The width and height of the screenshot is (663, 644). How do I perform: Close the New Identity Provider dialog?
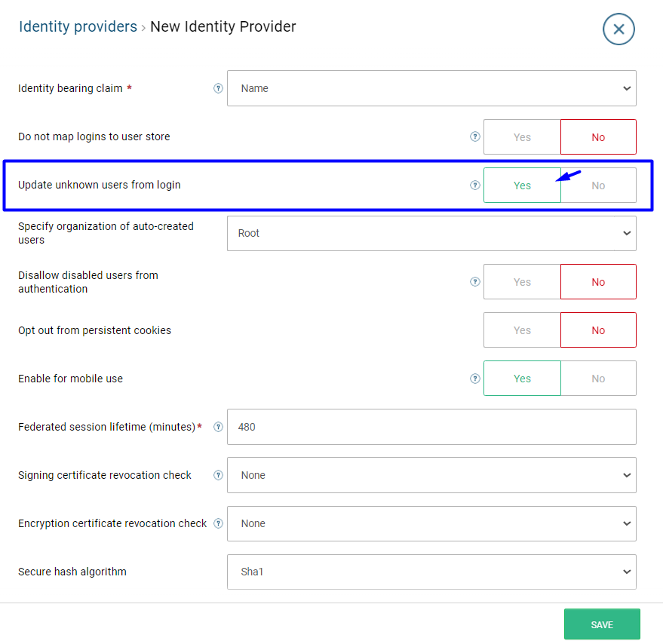[x=618, y=29]
